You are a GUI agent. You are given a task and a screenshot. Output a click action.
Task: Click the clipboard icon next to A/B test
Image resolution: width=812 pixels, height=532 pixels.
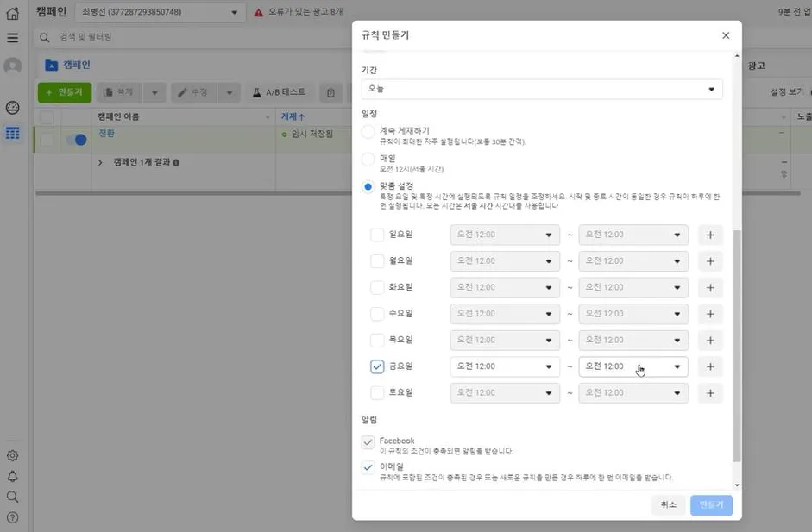click(330, 91)
